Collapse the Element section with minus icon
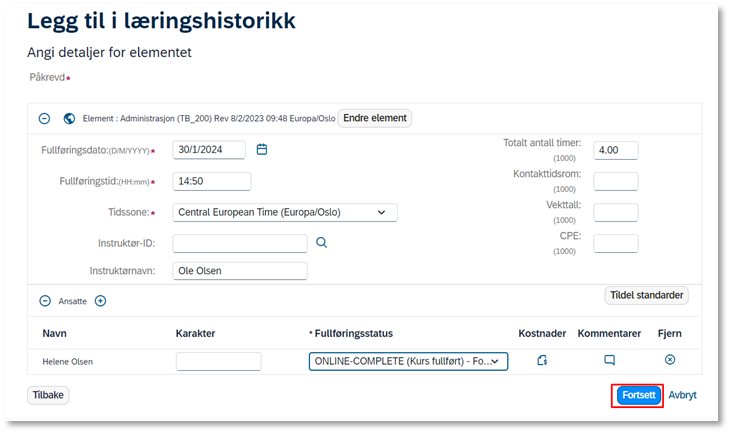Screen dimensions: 730x433 (44, 119)
